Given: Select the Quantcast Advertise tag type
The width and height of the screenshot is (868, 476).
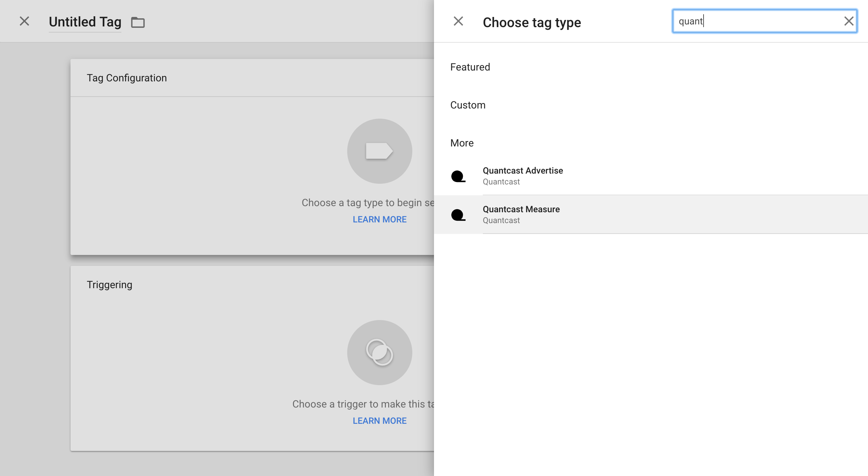Looking at the screenshot, I should pyautogui.click(x=651, y=176).
